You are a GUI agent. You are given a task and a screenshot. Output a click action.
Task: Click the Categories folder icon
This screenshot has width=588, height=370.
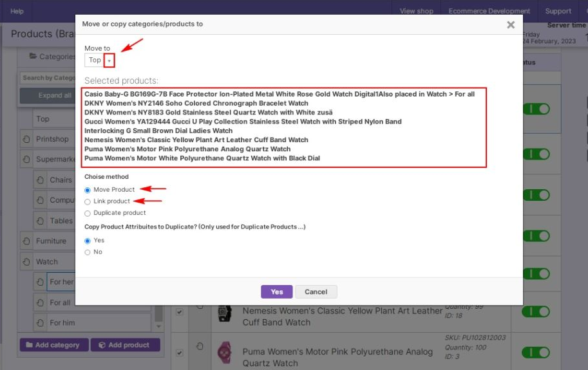pyautogui.click(x=33, y=56)
